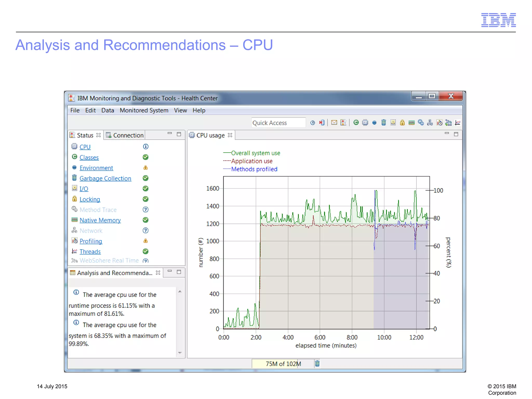Open Classes view from green C toolbar icon
This screenshot has height=399, width=532.
click(356, 122)
